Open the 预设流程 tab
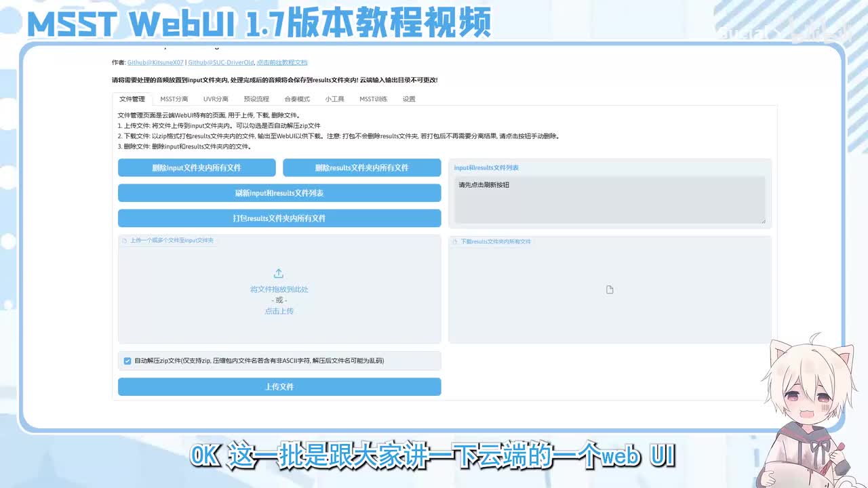 [256, 99]
